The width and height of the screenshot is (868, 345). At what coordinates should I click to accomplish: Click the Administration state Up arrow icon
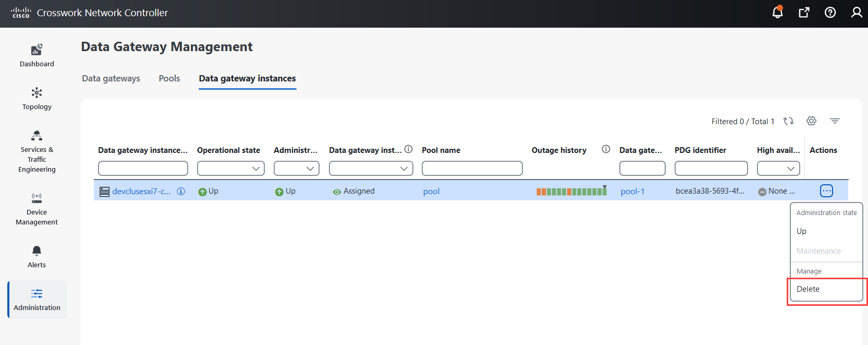[279, 192]
